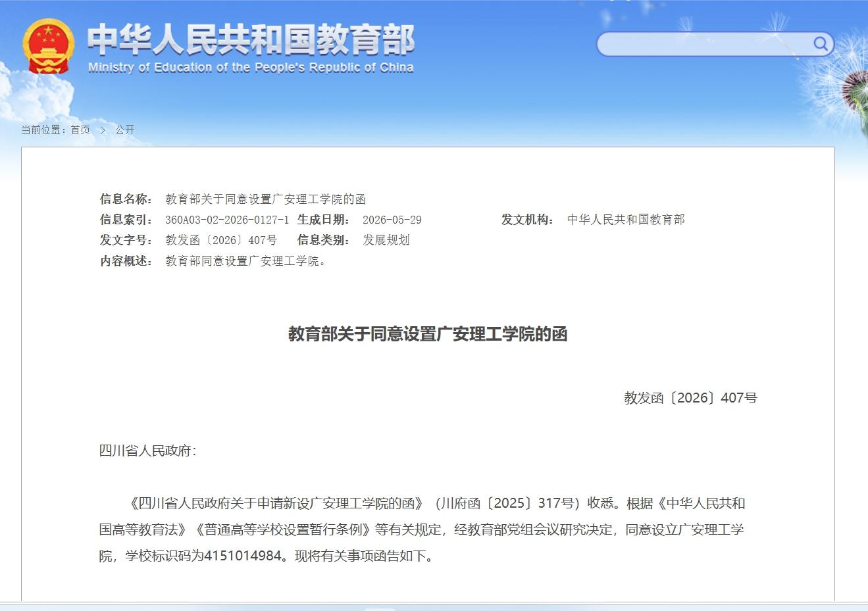The height and width of the screenshot is (611, 868).
Task: Click the 发文机构 field label
Action: 528,220
